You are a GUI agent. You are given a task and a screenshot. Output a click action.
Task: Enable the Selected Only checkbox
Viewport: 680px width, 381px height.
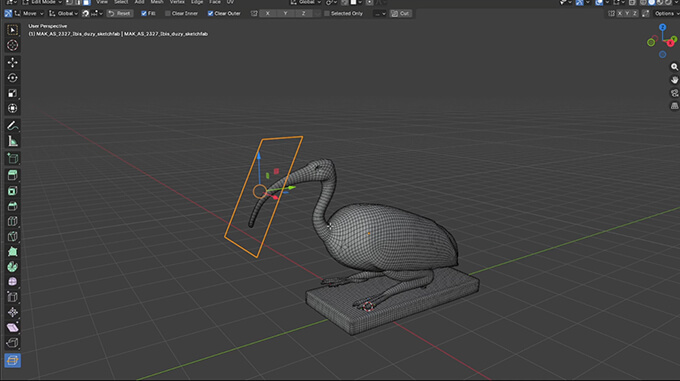pyautogui.click(x=327, y=13)
